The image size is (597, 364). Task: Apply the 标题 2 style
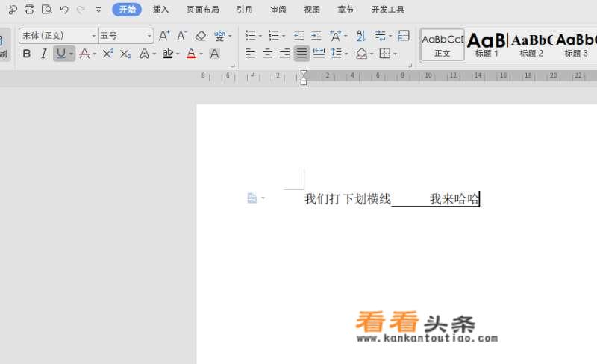coord(531,45)
